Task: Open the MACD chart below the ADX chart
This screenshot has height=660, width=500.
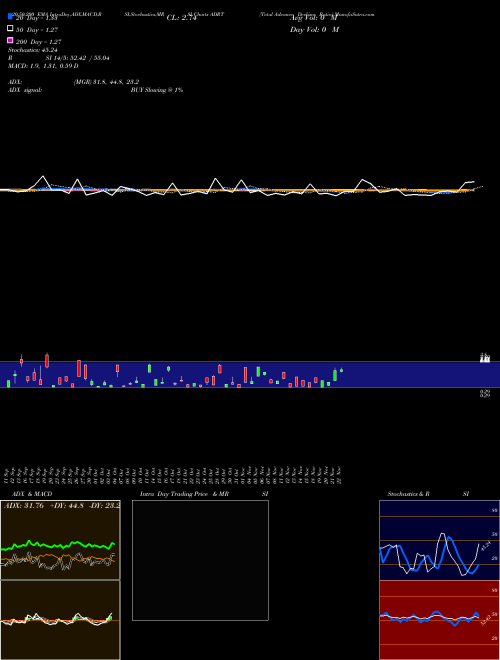Action: 60,620
